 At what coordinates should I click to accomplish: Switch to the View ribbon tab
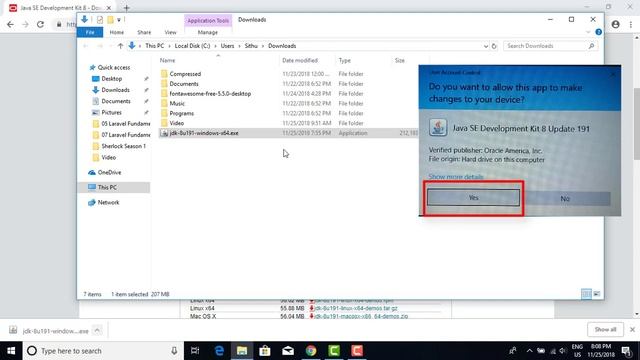pyautogui.click(x=170, y=32)
